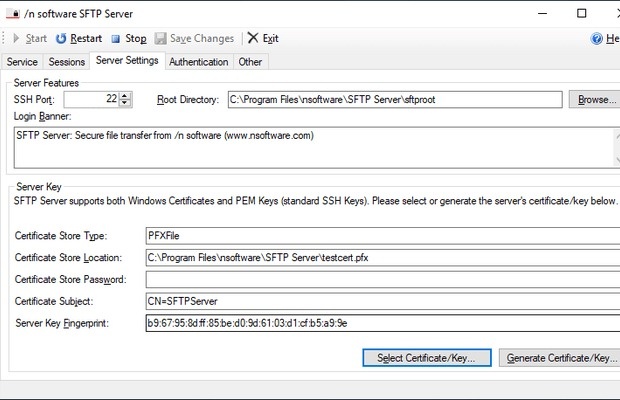Click the SSH Port number field
The width and height of the screenshot is (620, 400).
point(92,99)
